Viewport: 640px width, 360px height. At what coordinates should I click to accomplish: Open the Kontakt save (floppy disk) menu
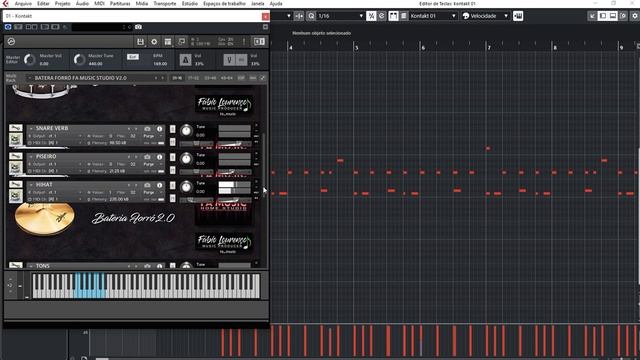(140, 42)
